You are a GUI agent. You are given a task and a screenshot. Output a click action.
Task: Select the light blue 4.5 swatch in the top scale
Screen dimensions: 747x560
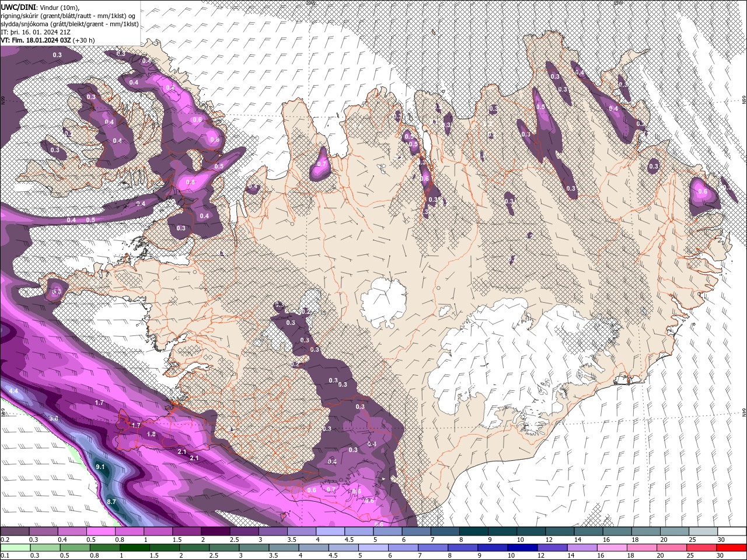359,531
